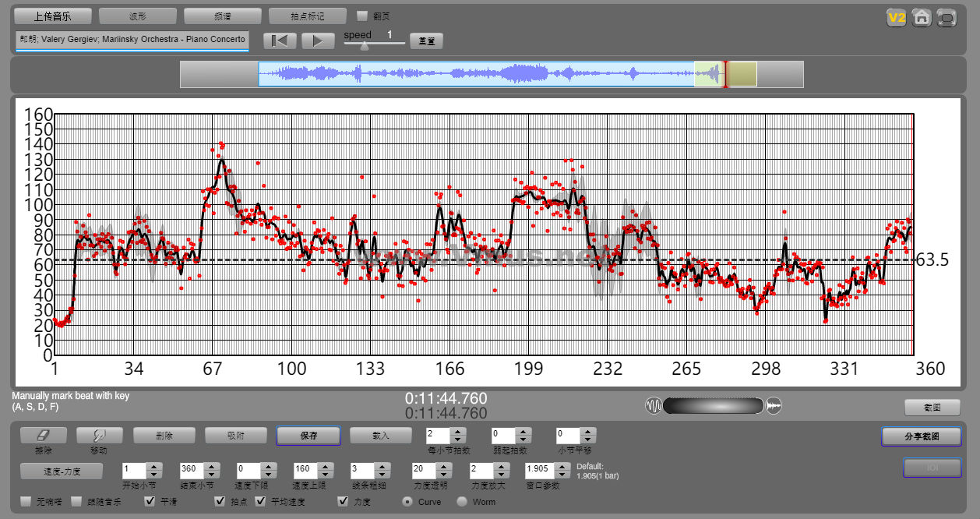This screenshot has width=980, height=519.
Task: Open the 频谱 spectrum tab
Action: tap(223, 16)
